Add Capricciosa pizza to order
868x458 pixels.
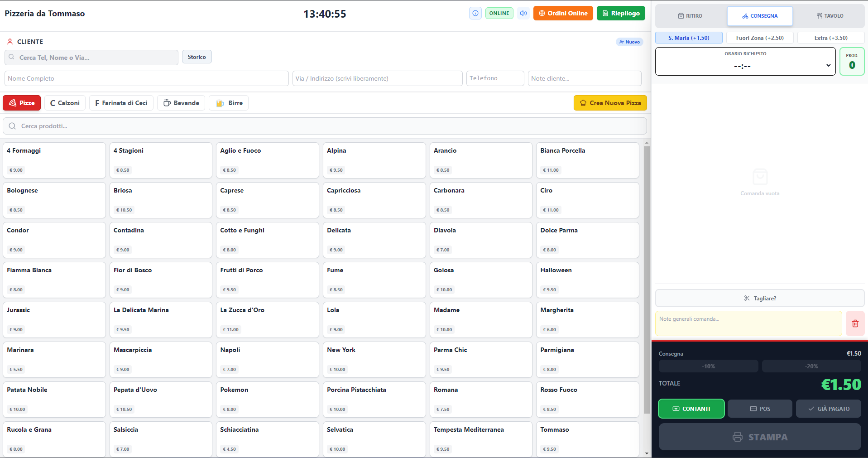[x=374, y=200]
